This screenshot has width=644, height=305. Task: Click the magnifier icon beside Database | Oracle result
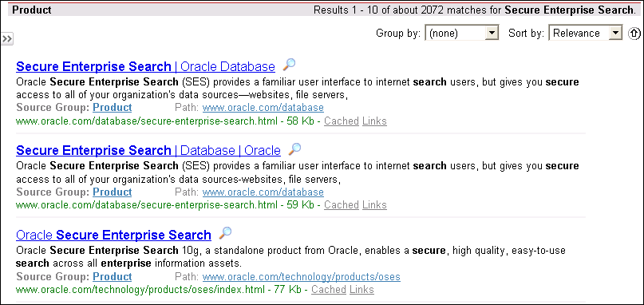click(x=294, y=149)
